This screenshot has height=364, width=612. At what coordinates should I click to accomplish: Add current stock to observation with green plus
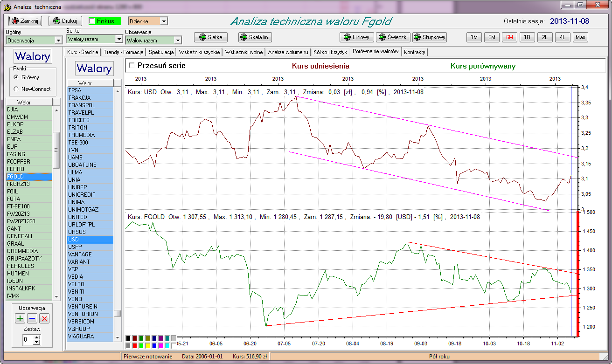20,318
